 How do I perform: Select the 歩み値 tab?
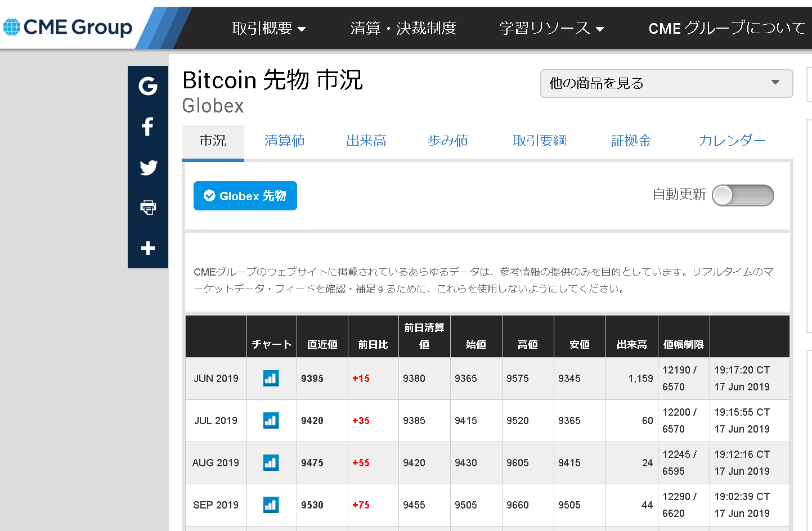coord(447,141)
